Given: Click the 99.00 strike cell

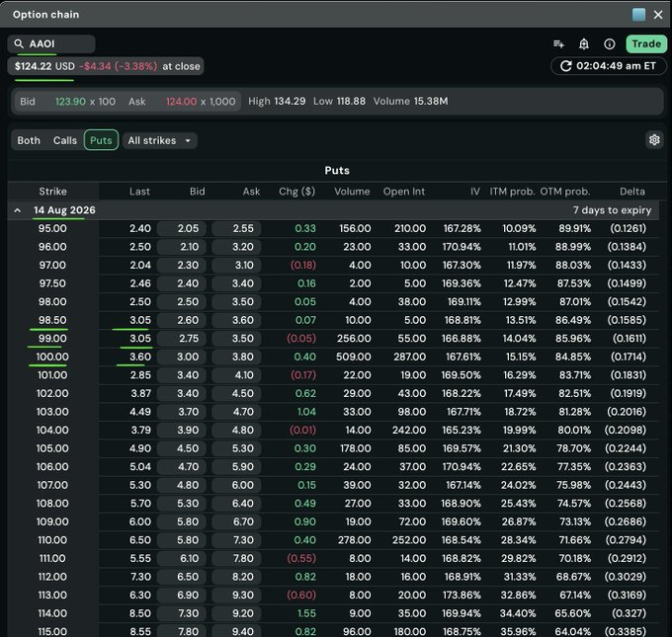Looking at the screenshot, I should (x=52, y=339).
